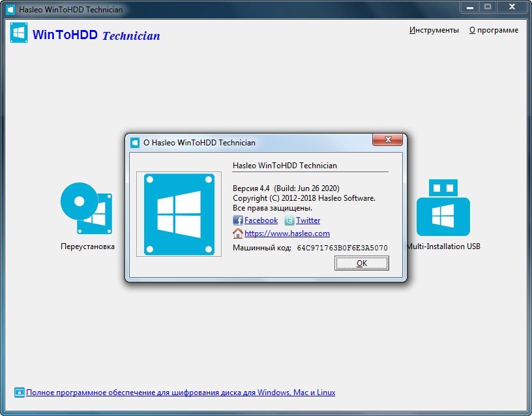Maximize the WinToHDD main window
532x416 pixels.
487,7
